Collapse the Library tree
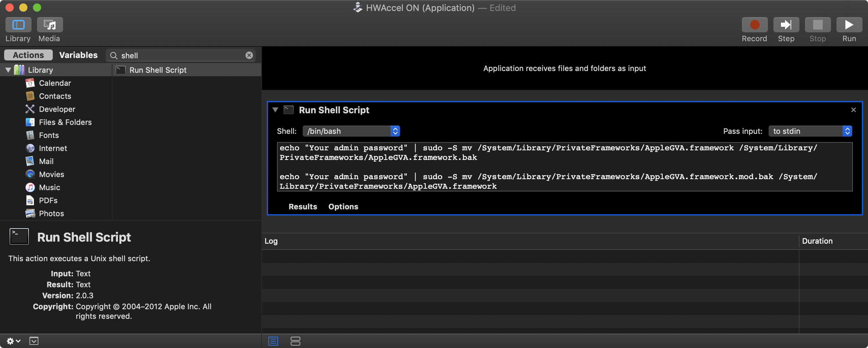Screen dimensions: 868x348 (8, 70)
